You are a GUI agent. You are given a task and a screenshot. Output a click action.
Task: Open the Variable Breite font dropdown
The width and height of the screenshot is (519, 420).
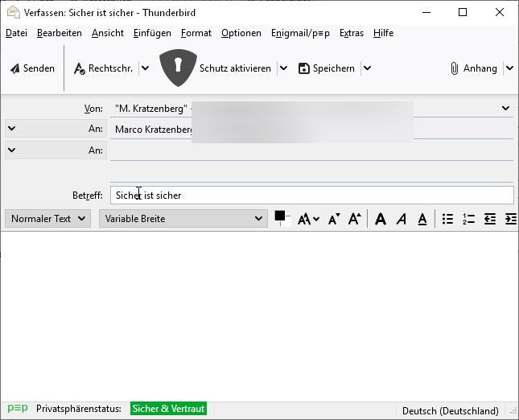click(x=183, y=219)
